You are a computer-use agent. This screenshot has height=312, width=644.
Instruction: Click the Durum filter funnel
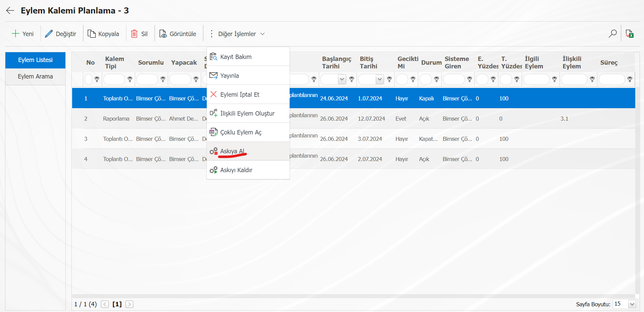(x=436, y=79)
